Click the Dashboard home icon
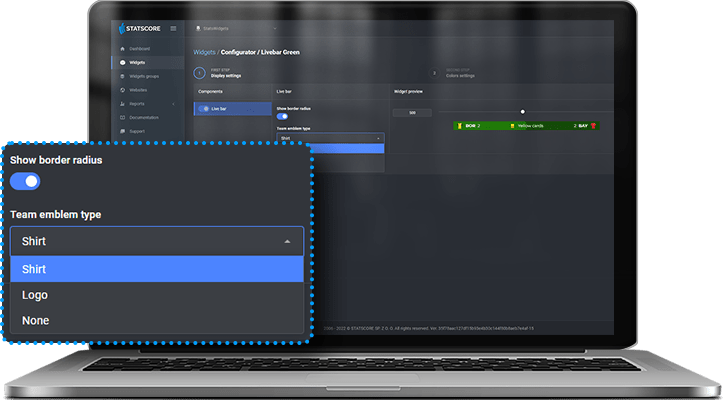The height and width of the screenshot is (400, 726). [122, 49]
